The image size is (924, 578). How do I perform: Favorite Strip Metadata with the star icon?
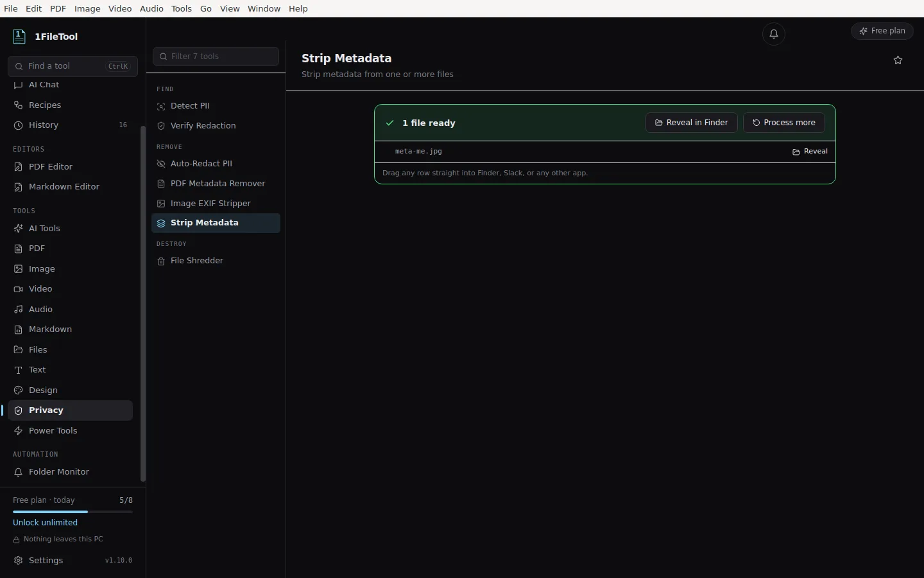pyautogui.click(x=898, y=60)
